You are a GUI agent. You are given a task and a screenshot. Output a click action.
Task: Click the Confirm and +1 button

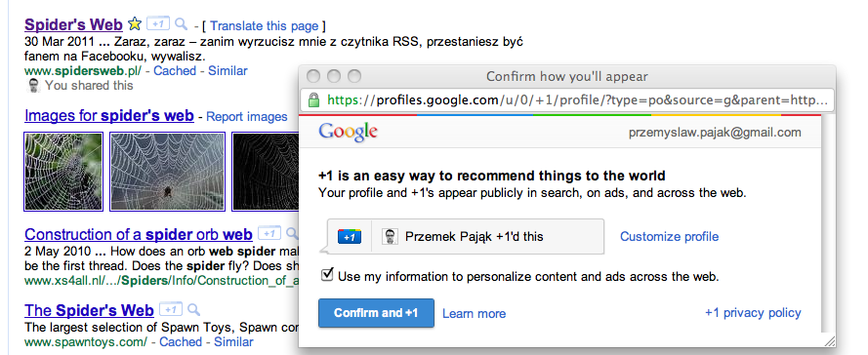(376, 313)
